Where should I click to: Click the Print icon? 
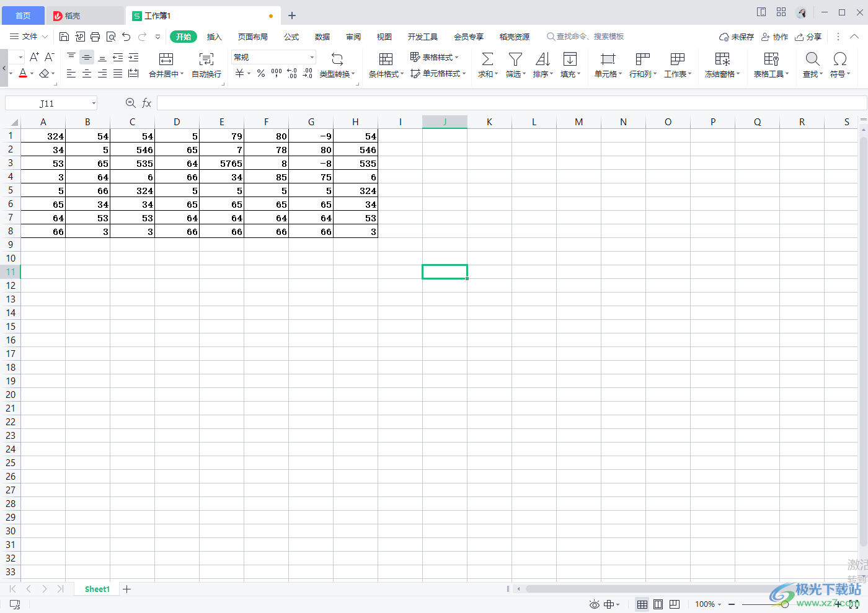[95, 37]
